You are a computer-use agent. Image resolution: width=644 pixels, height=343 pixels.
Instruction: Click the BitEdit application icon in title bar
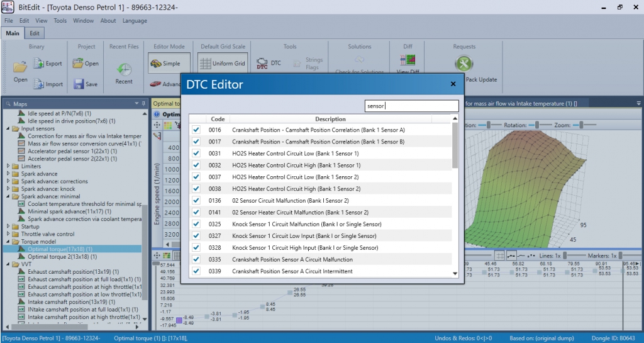pyautogui.click(x=8, y=7)
